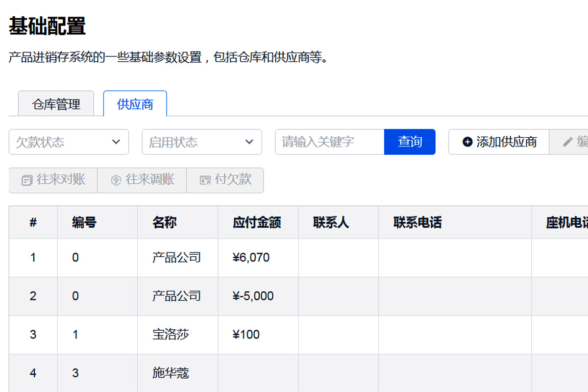Click the 付欠款 button
588x392 pixels.
coord(225,180)
